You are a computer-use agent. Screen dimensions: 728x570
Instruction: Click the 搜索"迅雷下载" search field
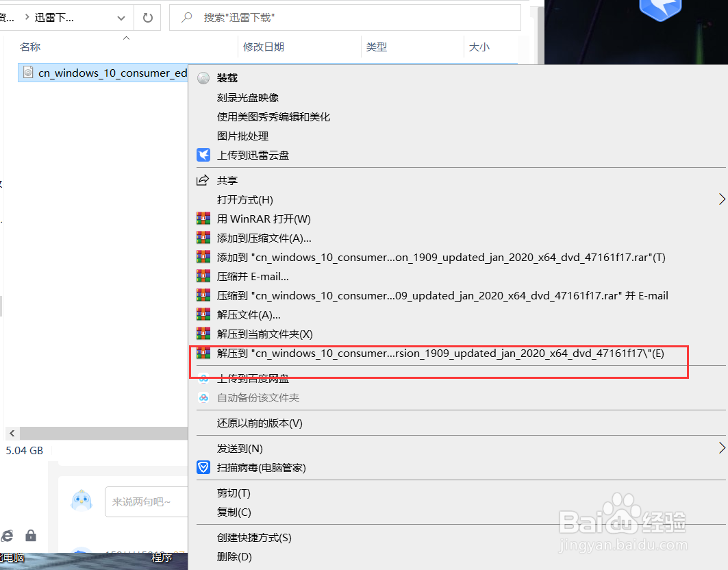pos(345,18)
